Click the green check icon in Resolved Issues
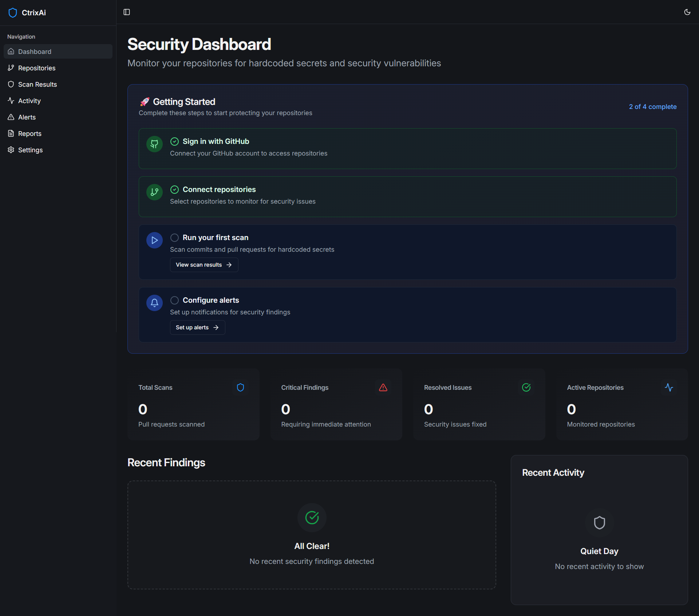 pos(526,387)
